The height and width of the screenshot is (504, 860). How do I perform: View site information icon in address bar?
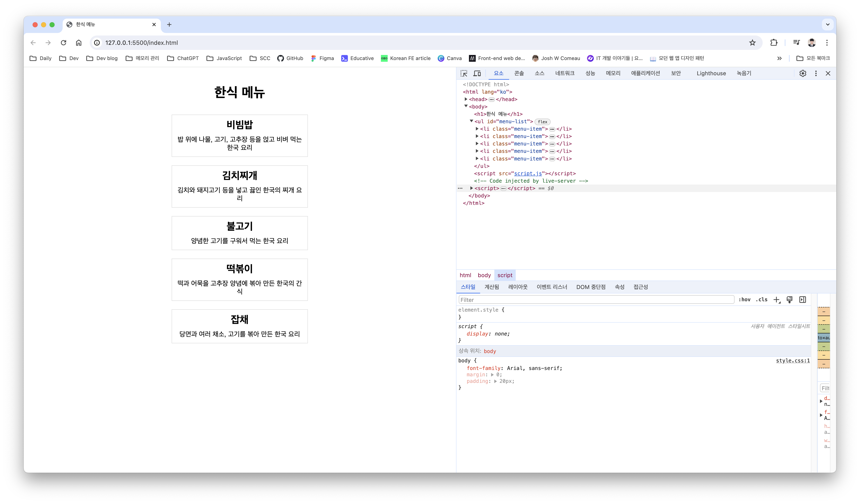coord(97,43)
